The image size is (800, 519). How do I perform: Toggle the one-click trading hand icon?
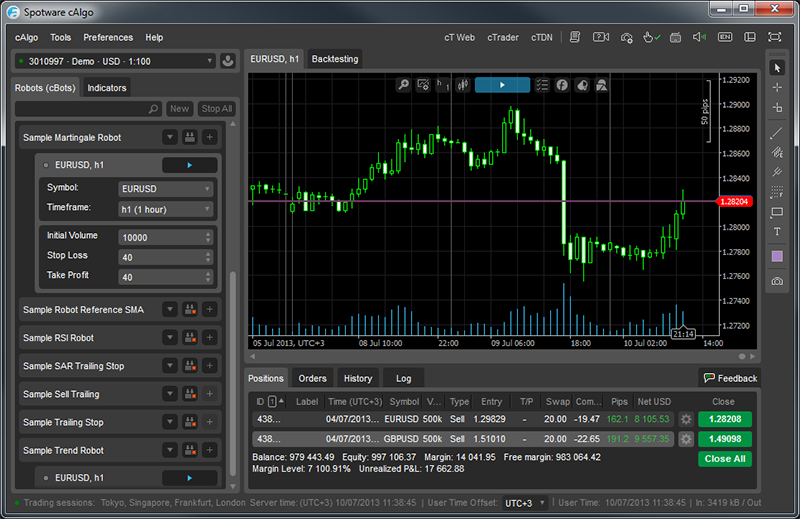(651, 37)
